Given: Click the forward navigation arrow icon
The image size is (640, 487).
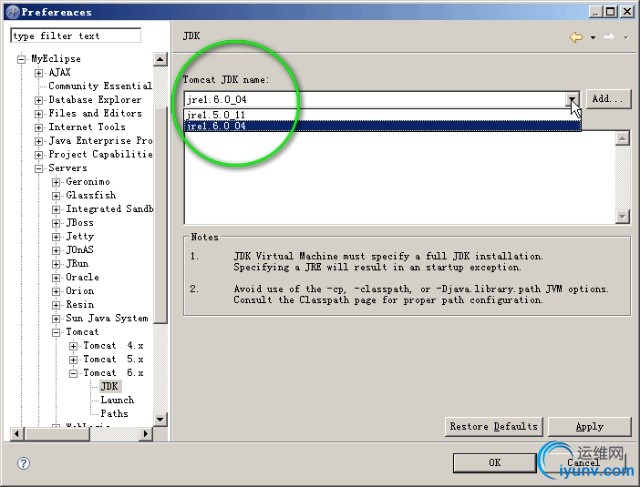Looking at the screenshot, I should 609,38.
